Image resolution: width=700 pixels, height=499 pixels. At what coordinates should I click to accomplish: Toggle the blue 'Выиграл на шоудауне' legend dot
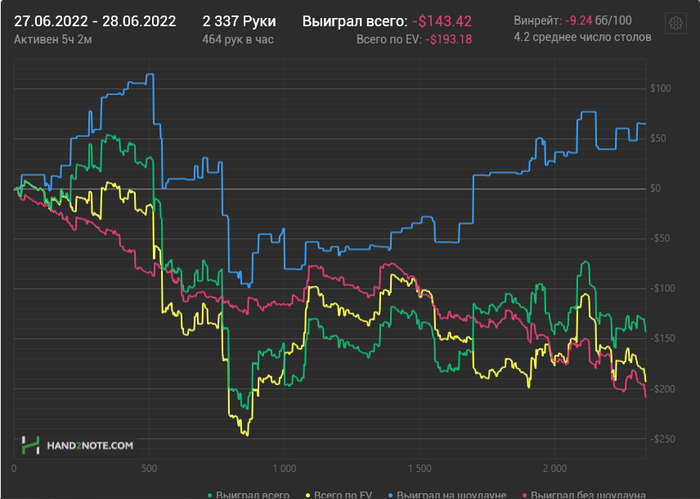click(391, 495)
